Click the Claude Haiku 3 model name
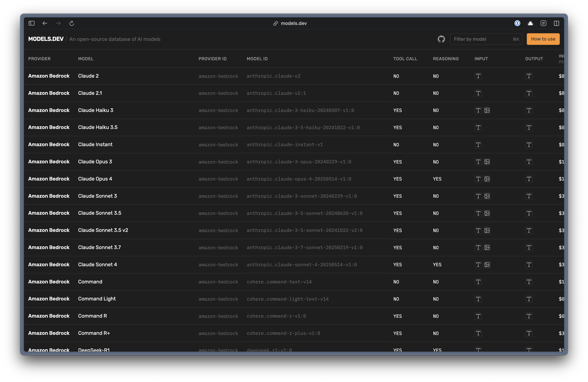Image resolution: width=588 pixels, height=382 pixels. (x=96, y=110)
